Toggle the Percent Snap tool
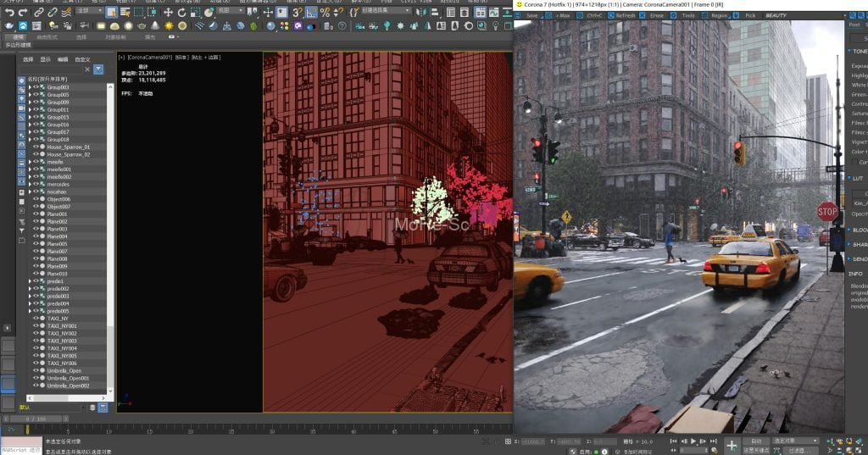This screenshot has width=868, height=455. [x=325, y=13]
